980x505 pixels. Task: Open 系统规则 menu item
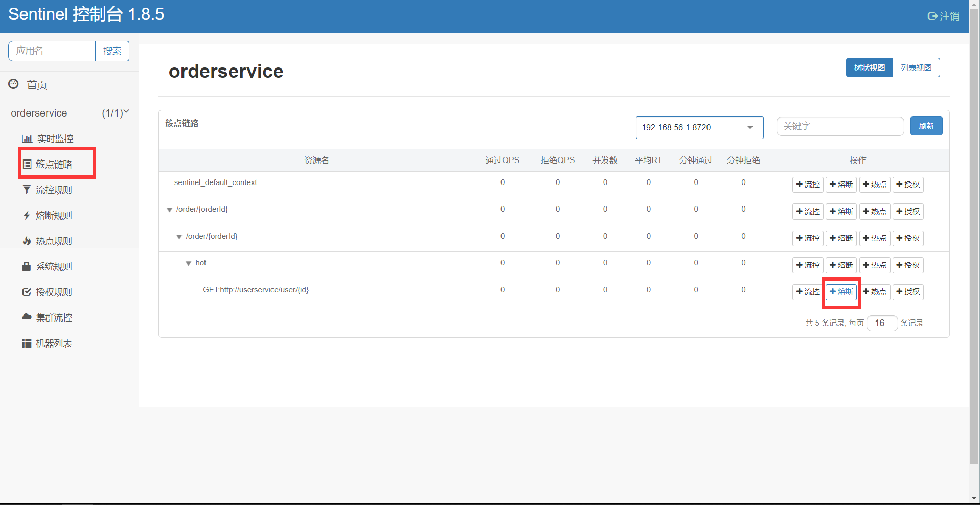point(54,266)
